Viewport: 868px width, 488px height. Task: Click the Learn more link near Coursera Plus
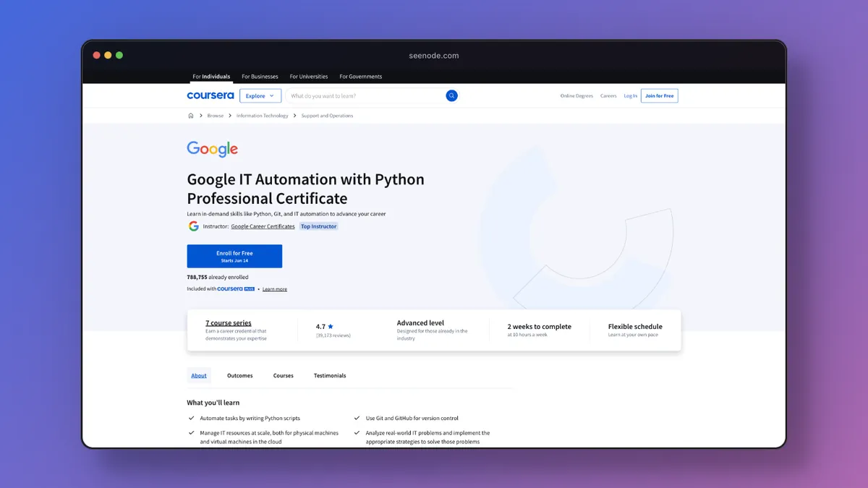pyautogui.click(x=274, y=288)
